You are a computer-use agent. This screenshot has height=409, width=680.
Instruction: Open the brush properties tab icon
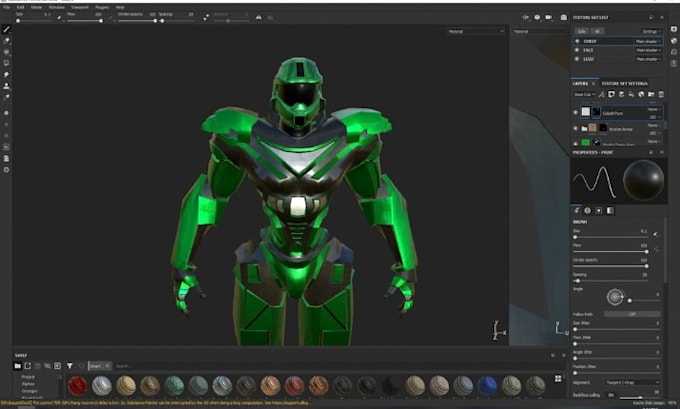(576, 210)
